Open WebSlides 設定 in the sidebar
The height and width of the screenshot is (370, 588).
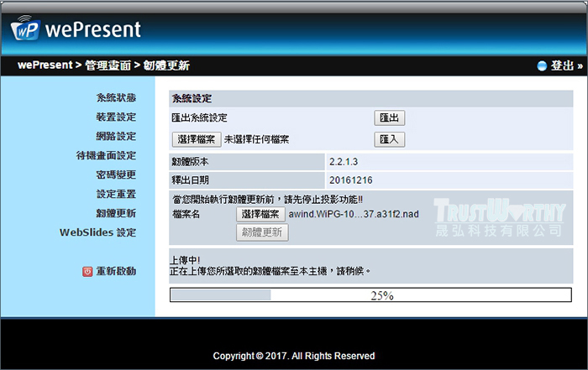coord(97,232)
